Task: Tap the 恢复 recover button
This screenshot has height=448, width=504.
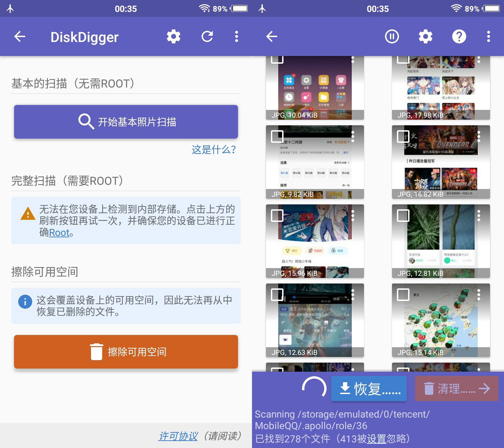Action: [369, 388]
